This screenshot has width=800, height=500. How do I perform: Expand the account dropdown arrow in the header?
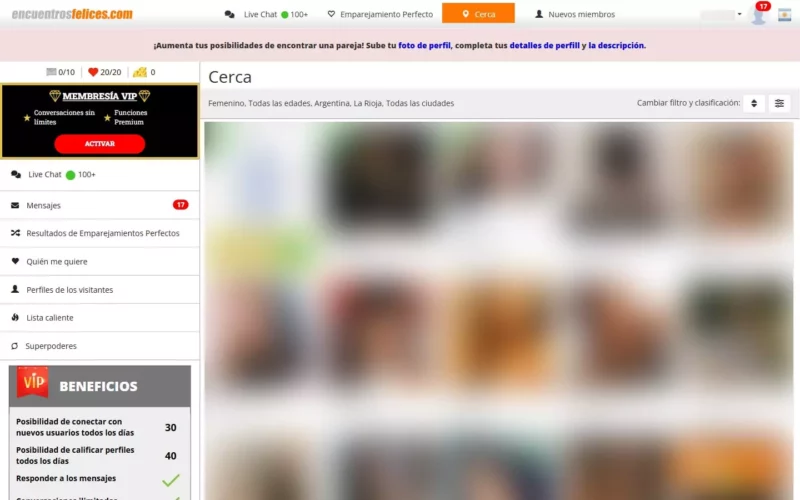click(x=739, y=14)
